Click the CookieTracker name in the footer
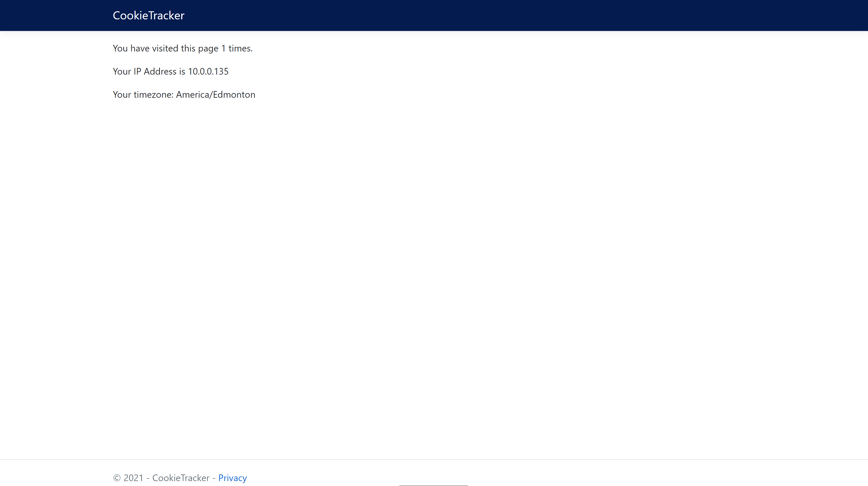 181,478
